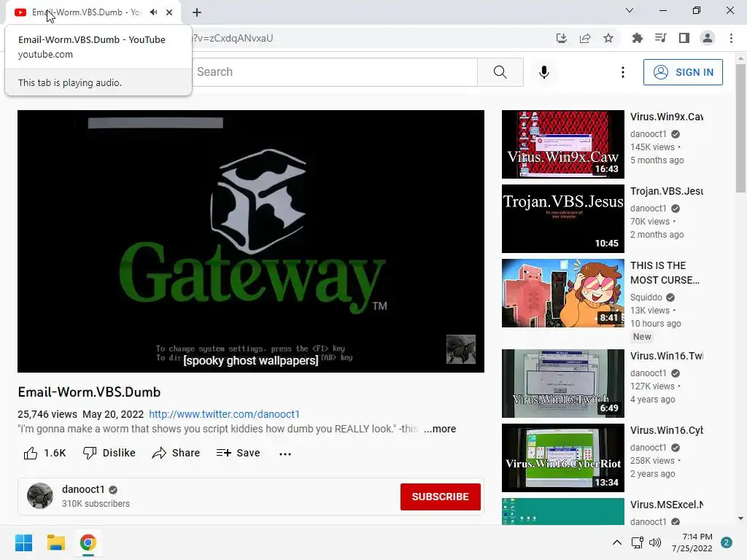Open the Chrome profile avatar icon
Viewport: 747px width, 560px height.
pos(708,38)
